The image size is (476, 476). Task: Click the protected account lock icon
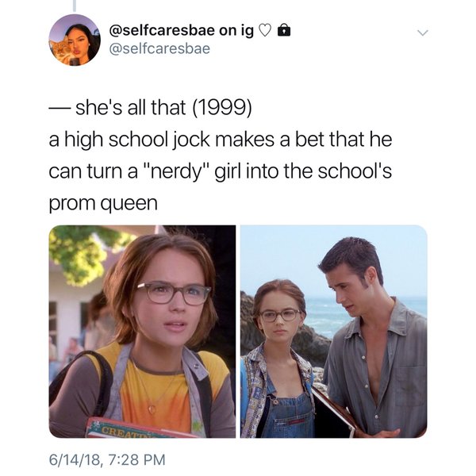(x=284, y=30)
